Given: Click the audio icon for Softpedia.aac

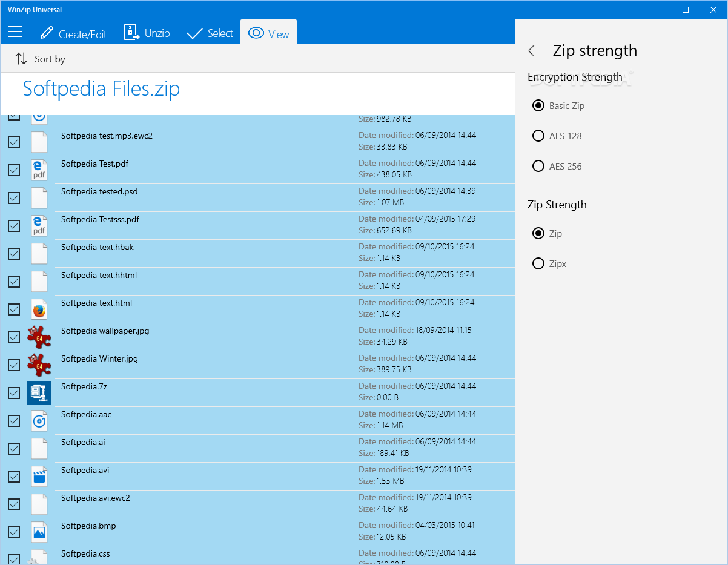Looking at the screenshot, I should point(39,421).
